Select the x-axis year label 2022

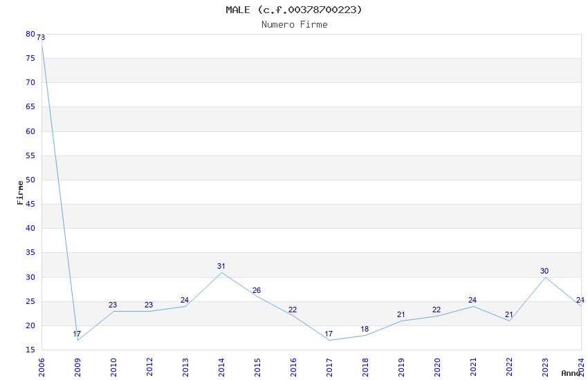point(509,368)
